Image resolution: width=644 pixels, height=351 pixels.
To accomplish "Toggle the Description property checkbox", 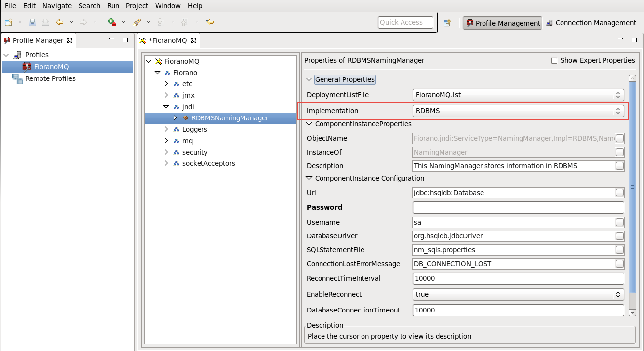I will pos(620,166).
